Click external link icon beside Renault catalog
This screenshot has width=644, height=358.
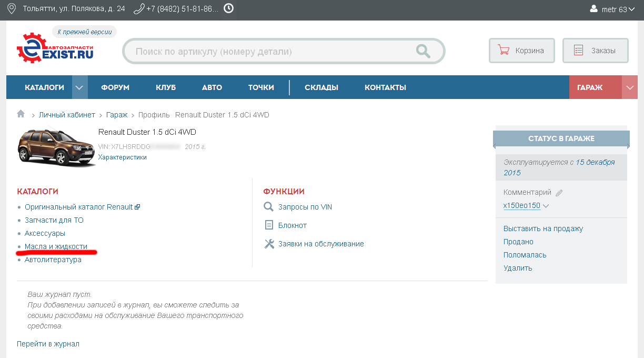tap(137, 207)
